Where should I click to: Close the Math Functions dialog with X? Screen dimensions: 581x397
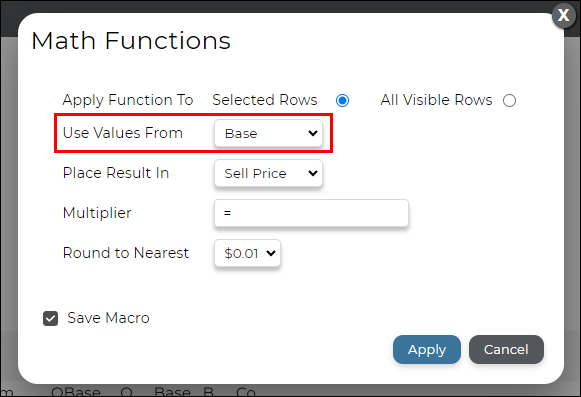(563, 16)
